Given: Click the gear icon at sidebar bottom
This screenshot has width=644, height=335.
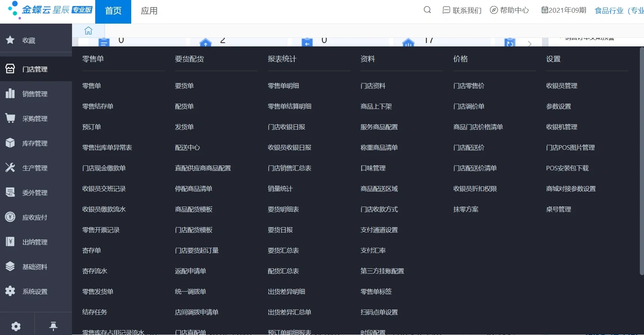Looking at the screenshot, I should click(16, 326).
